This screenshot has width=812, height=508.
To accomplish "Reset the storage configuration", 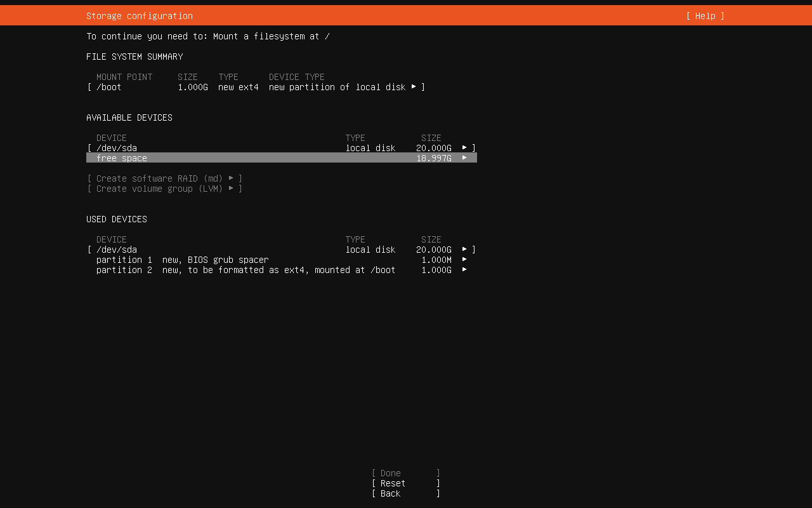I will (393, 483).
